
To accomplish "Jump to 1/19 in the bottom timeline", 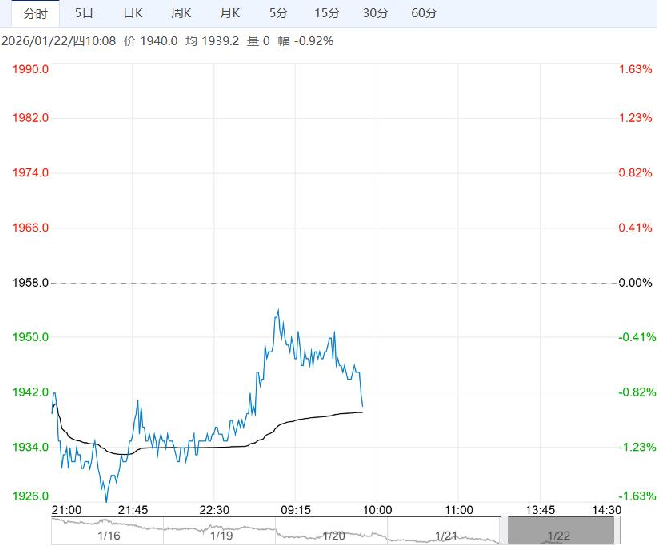I will pos(222,536).
